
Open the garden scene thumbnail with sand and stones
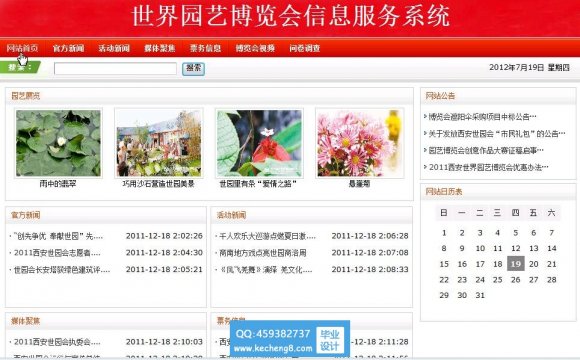pyautogui.click(x=159, y=143)
